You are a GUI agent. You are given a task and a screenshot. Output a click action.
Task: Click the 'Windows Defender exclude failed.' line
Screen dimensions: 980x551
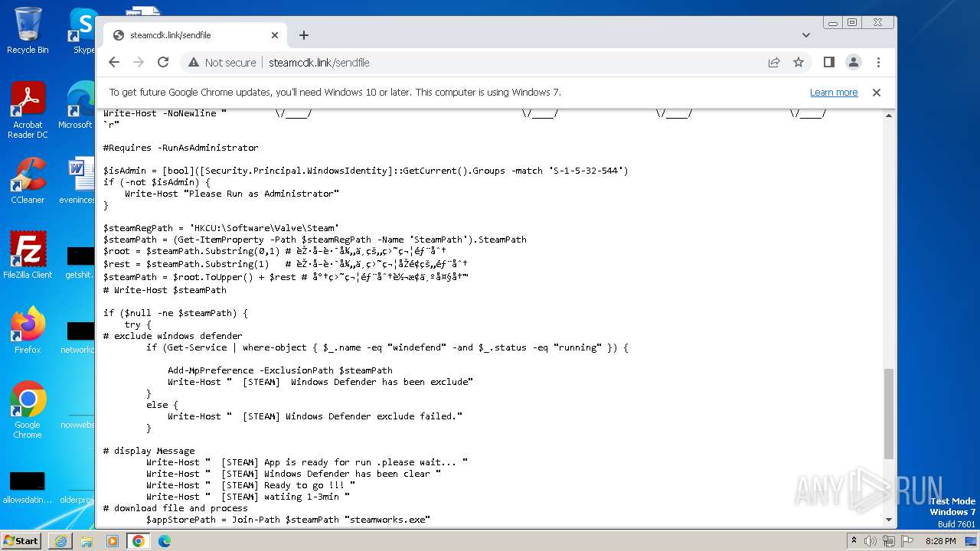[x=315, y=416]
